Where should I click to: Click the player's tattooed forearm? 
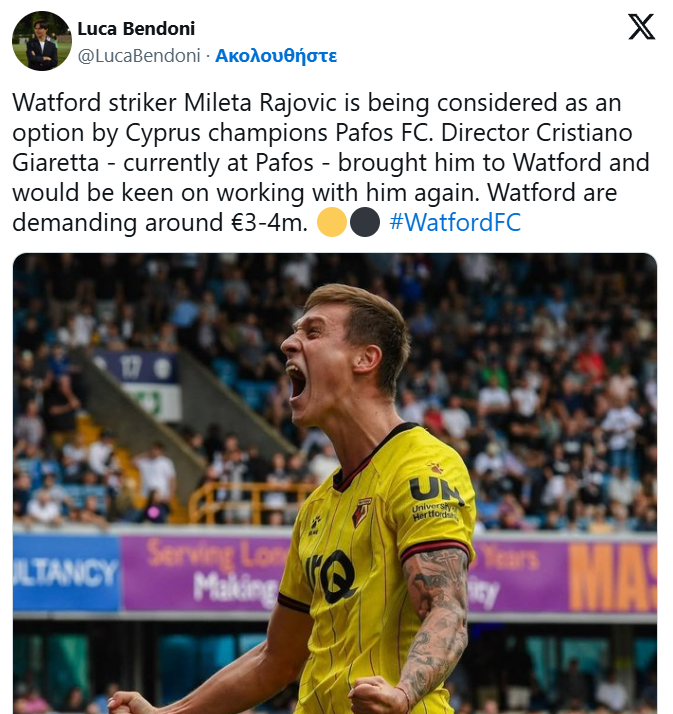click(433, 628)
